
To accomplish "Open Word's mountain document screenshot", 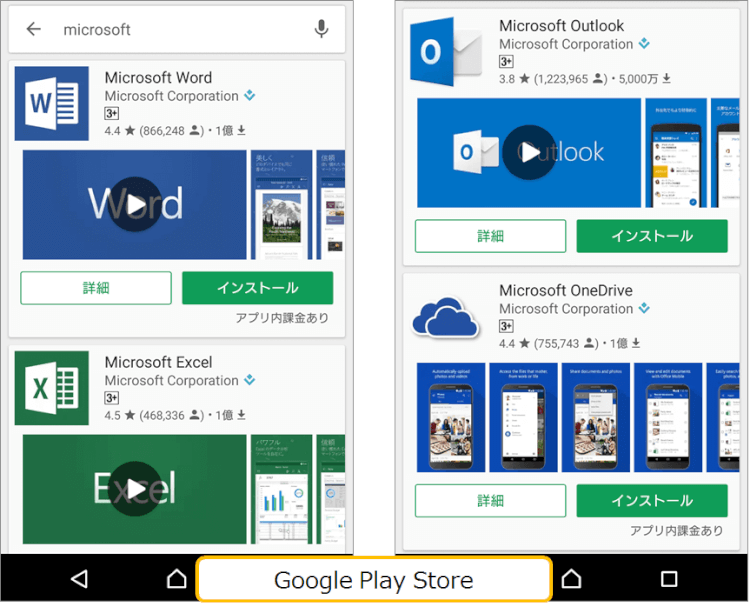I will tap(282, 205).
